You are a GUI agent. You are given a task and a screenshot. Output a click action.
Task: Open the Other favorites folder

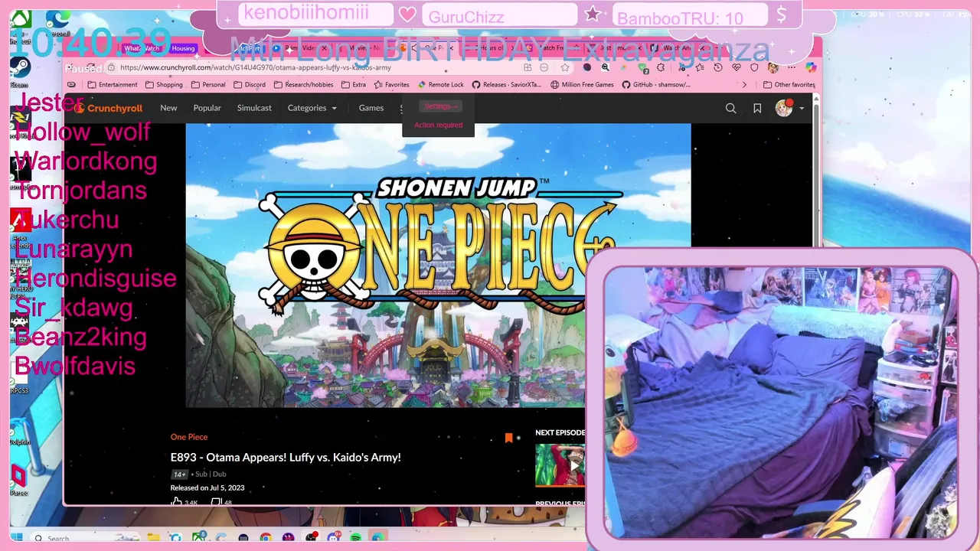pyautogui.click(x=789, y=85)
